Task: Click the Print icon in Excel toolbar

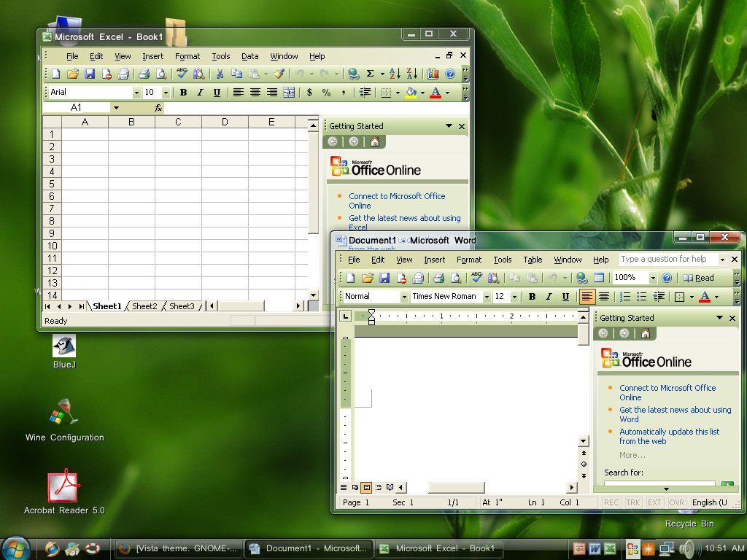Action: 144,74
